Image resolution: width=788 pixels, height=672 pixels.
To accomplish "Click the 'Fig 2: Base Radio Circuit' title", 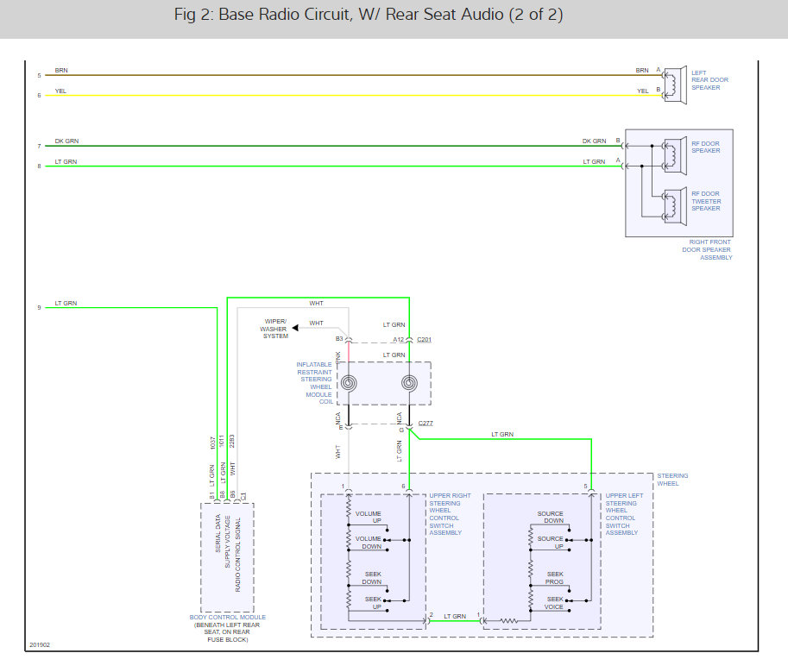I will (369, 15).
